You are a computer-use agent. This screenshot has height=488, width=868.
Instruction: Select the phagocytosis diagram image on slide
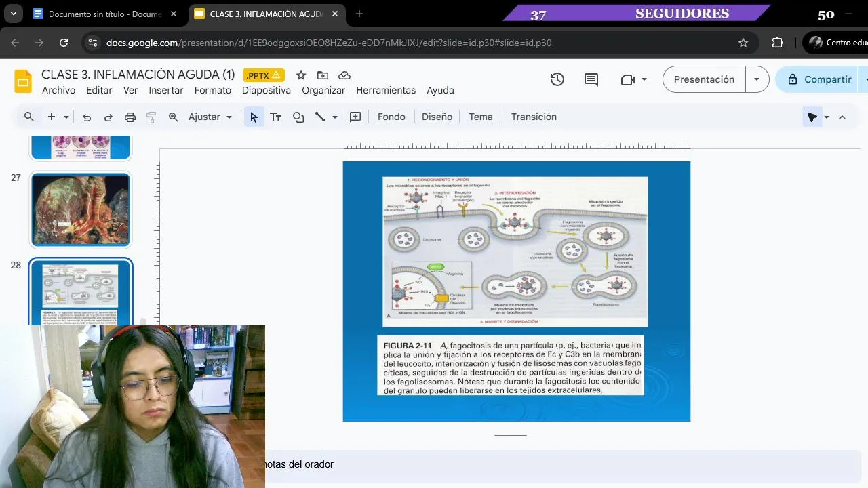coord(515,251)
